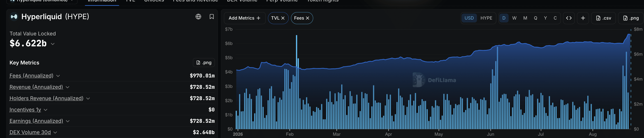Image resolution: width=644 pixels, height=138 pixels.
Task: Select daily D interval
Action: [x=504, y=18]
